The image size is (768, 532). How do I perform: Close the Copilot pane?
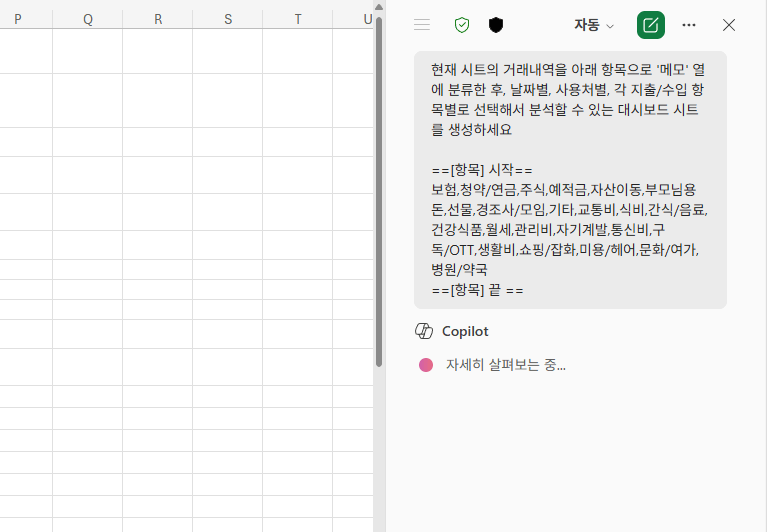click(x=728, y=25)
